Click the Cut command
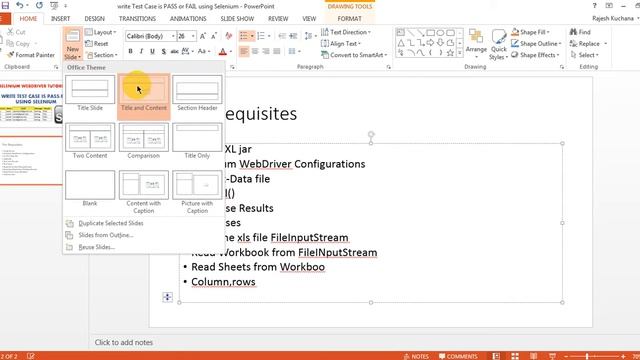The image size is (640, 360). click(x=16, y=32)
